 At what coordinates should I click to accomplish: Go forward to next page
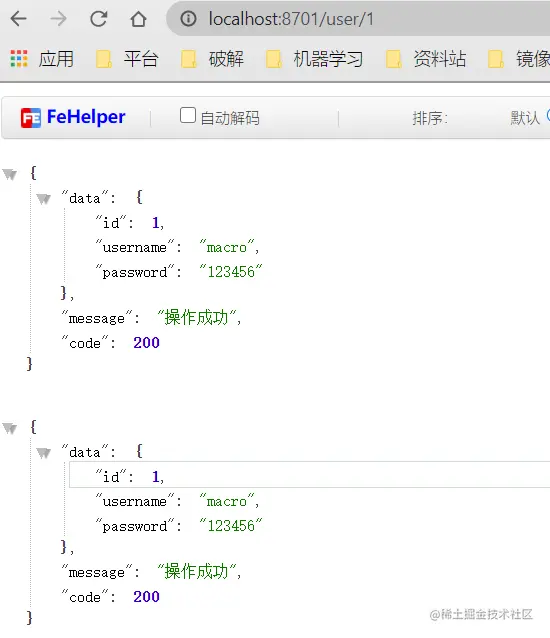pyautogui.click(x=58, y=19)
